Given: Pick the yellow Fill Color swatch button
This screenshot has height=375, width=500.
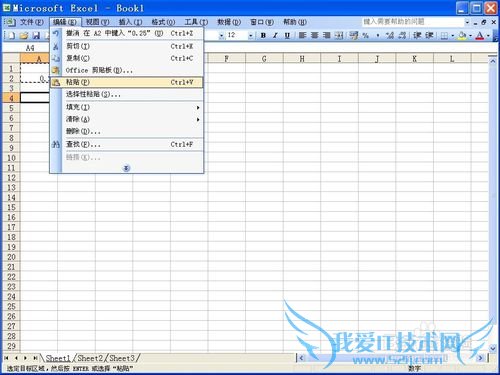Looking at the screenshot, I should click(x=462, y=35).
